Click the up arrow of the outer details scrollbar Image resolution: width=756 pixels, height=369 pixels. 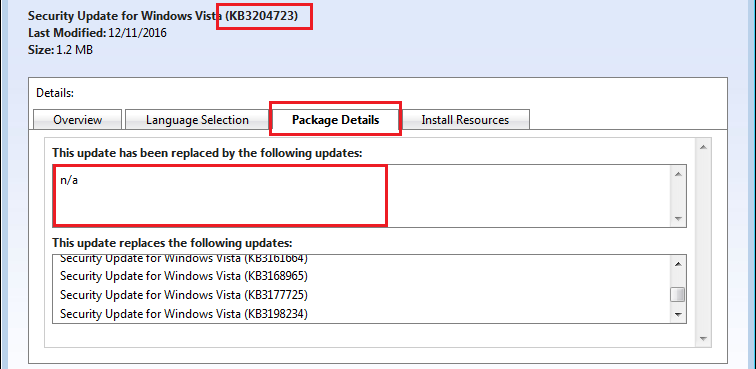702,147
